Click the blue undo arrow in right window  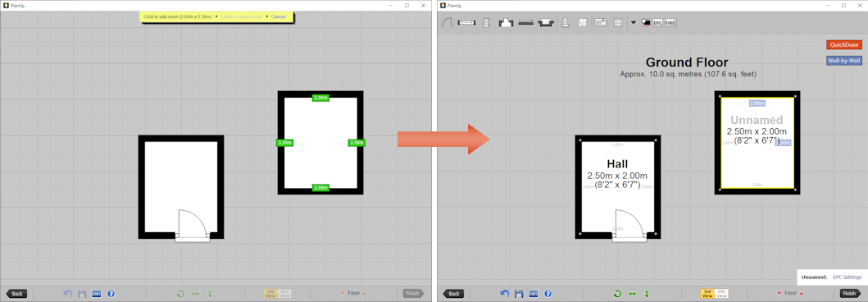click(x=504, y=294)
